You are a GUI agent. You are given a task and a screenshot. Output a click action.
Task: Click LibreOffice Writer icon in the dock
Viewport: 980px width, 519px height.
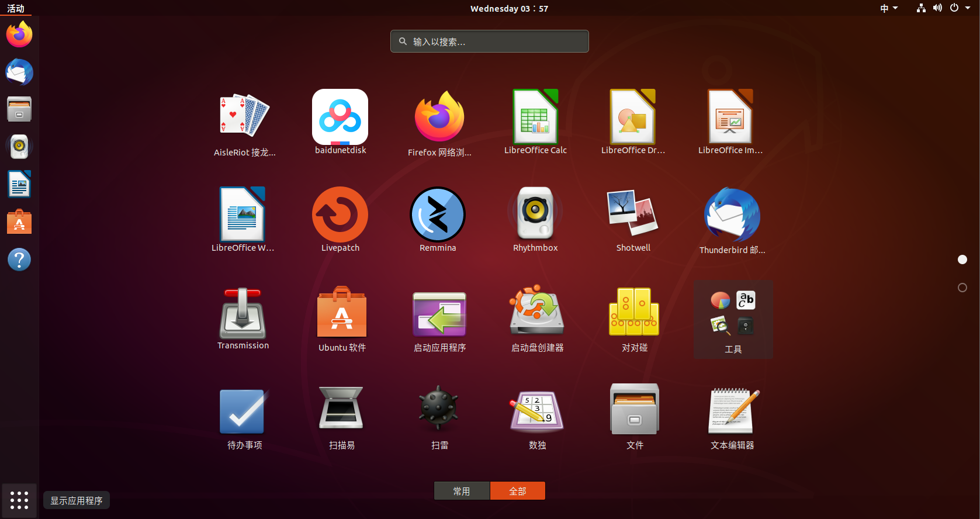(19, 184)
